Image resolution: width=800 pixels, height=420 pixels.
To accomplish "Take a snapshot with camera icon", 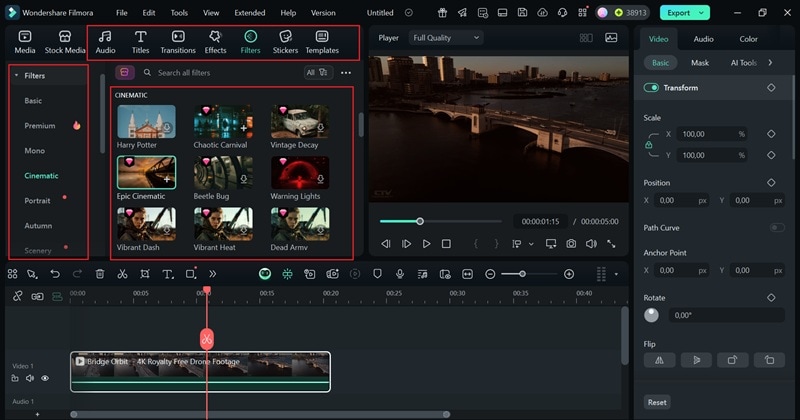I will (x=571, y=244).
